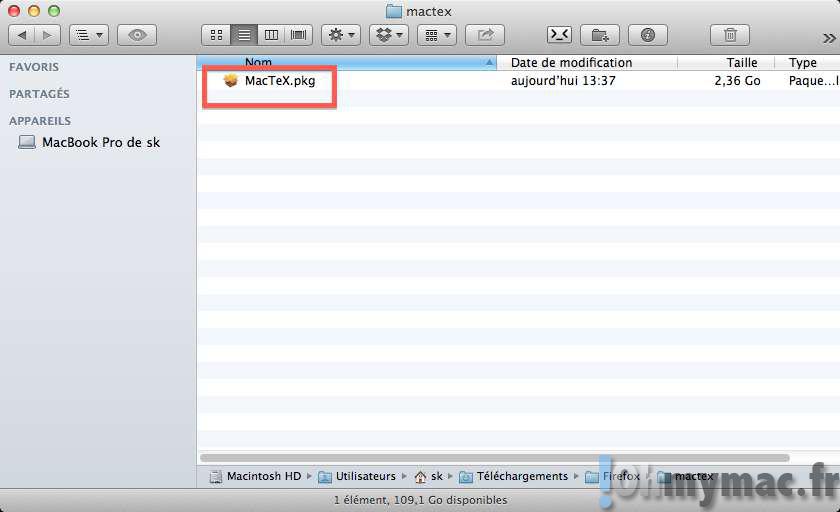Open Terminal here toolbar icon
This screenshot has height=512, width=840.
pos(559,35)
